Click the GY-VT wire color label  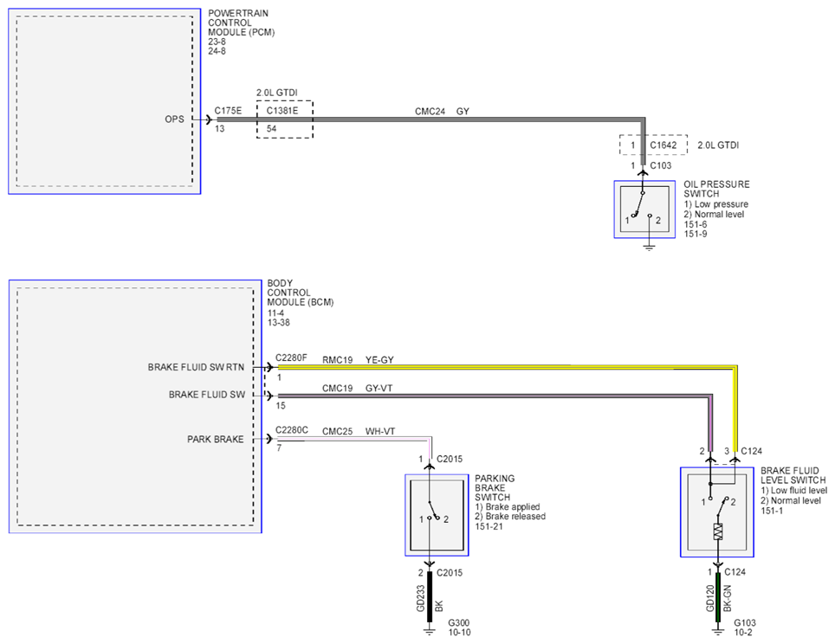[x=379, y=389]
